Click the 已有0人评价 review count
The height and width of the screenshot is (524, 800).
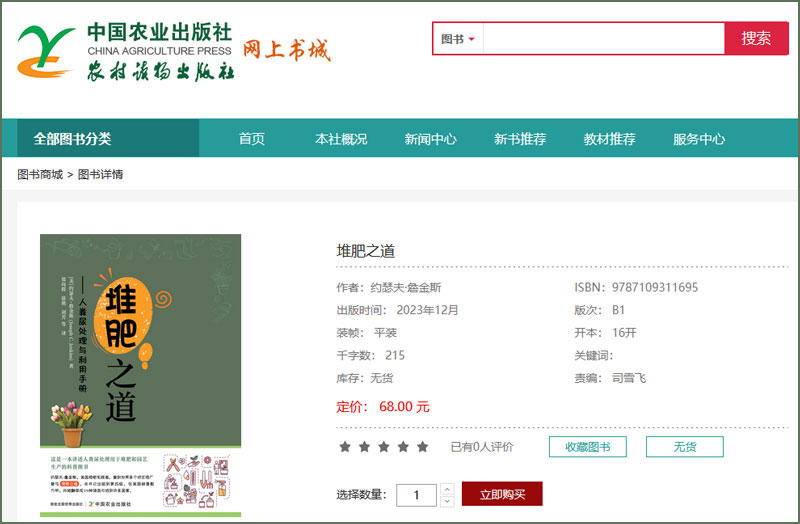coord(482,447)
